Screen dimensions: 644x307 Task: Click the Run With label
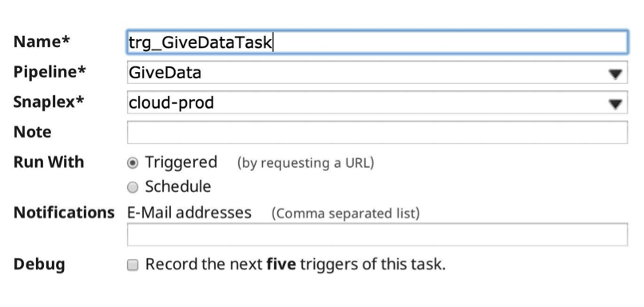click(49, 162)
